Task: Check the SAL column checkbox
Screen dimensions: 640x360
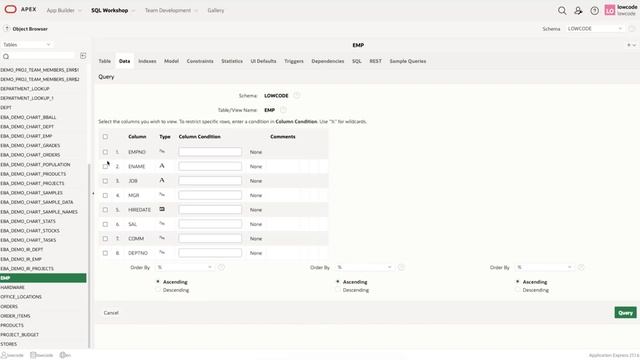Action: pos(105,224)
